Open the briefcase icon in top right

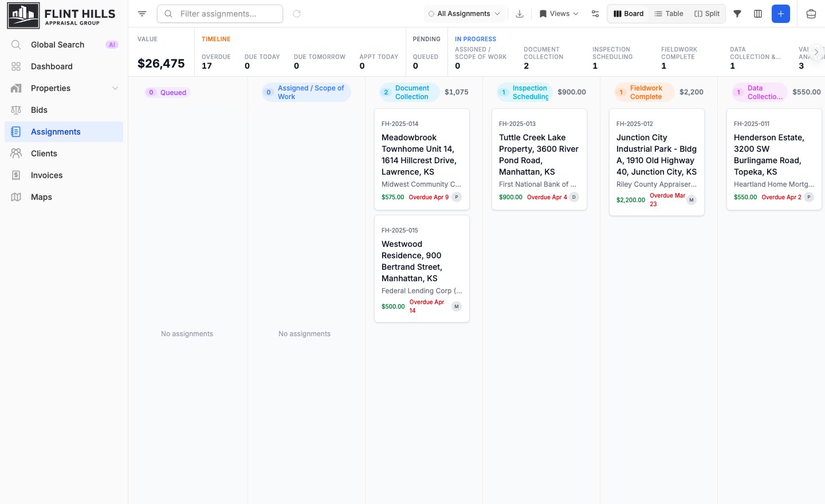coord(811,14)
